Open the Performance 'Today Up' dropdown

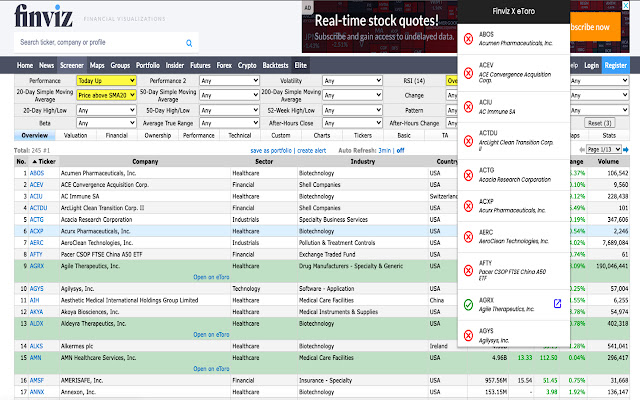(x=106, y=80)
